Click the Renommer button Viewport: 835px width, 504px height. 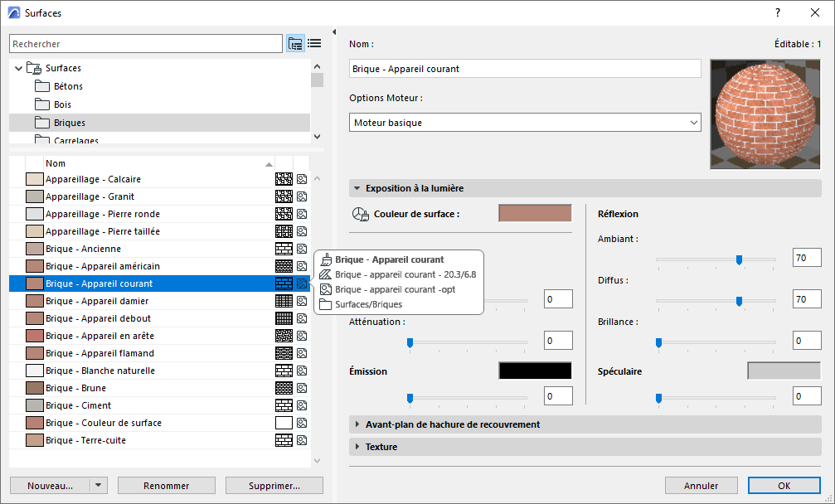click(166, 486)
